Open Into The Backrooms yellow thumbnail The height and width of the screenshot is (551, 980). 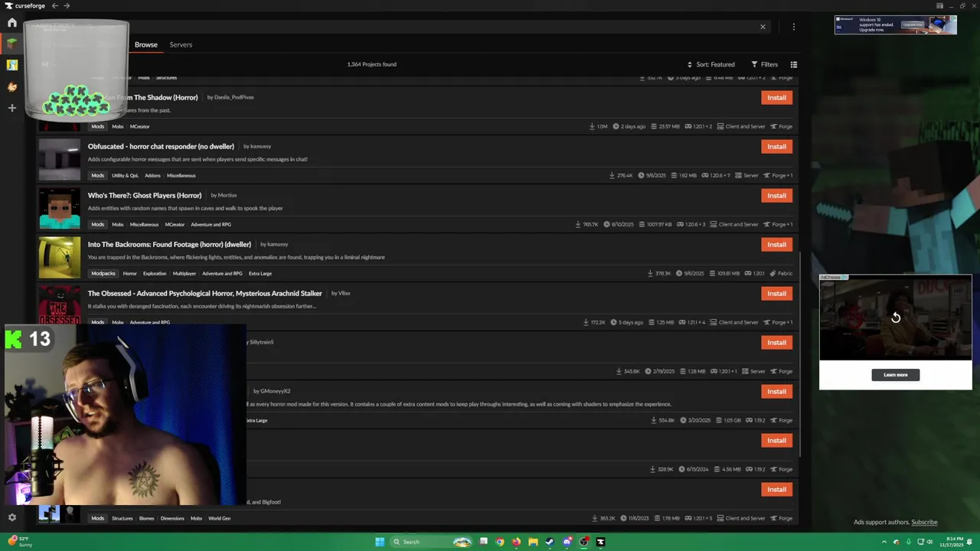point(59,257)
